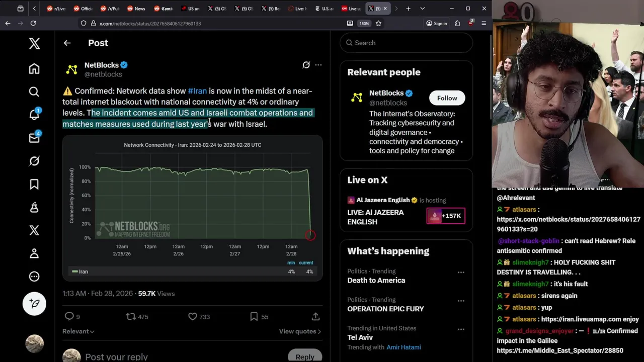Open more options for OPERATION EPIC FURY
The height and width of the screenshot is (362, 644).
pyautogui.click(x=461, y=301)
